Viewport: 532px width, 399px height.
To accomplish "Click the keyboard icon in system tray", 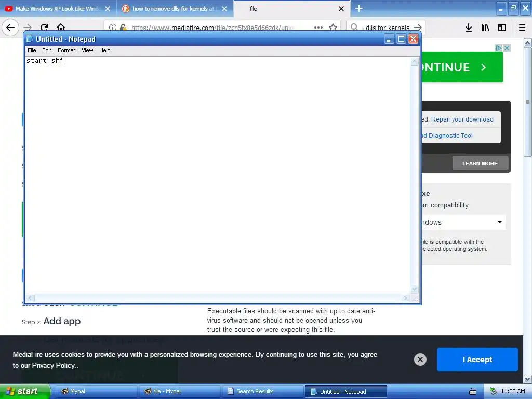I will [473, 392].
